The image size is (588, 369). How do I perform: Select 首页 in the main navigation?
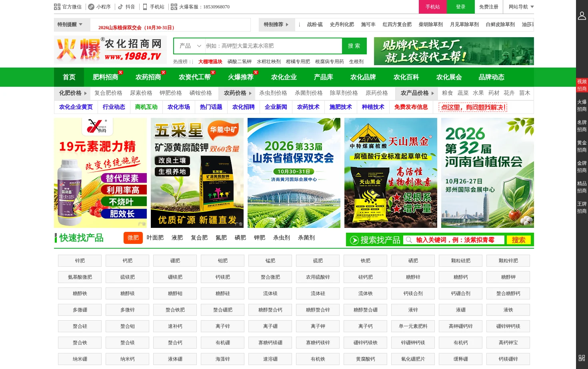pos(69,77)
